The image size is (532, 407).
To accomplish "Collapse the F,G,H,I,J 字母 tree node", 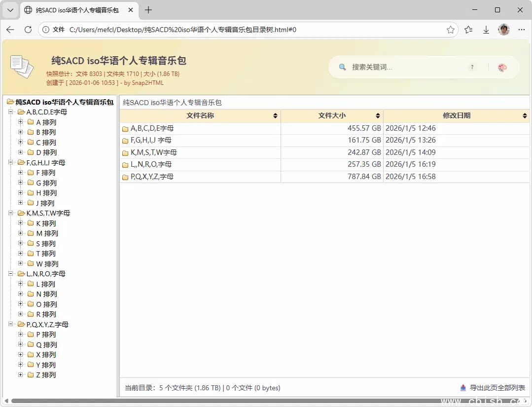I will tap(11, 162).
